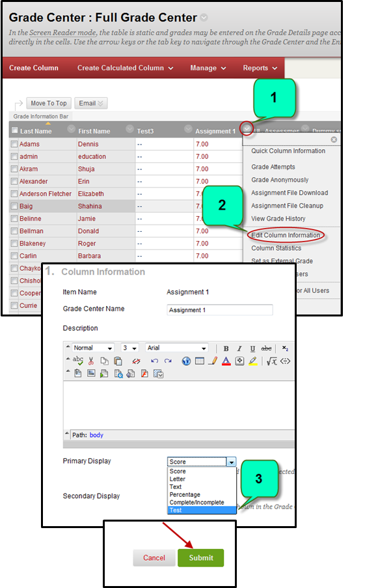Screen dimensions: 378x588
Task: Choose Edit Column Information from menu
Action: (x=286, y=235)
